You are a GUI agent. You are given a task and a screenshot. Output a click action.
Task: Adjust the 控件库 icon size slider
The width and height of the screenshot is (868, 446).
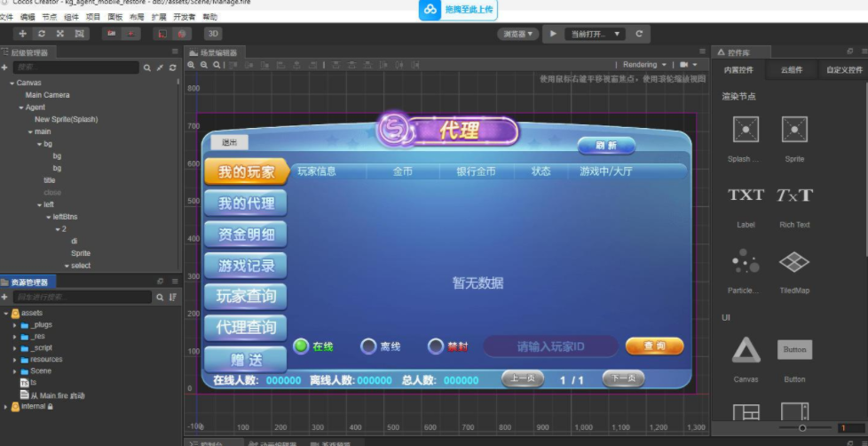pyautogui.click(x=802, y=427)
